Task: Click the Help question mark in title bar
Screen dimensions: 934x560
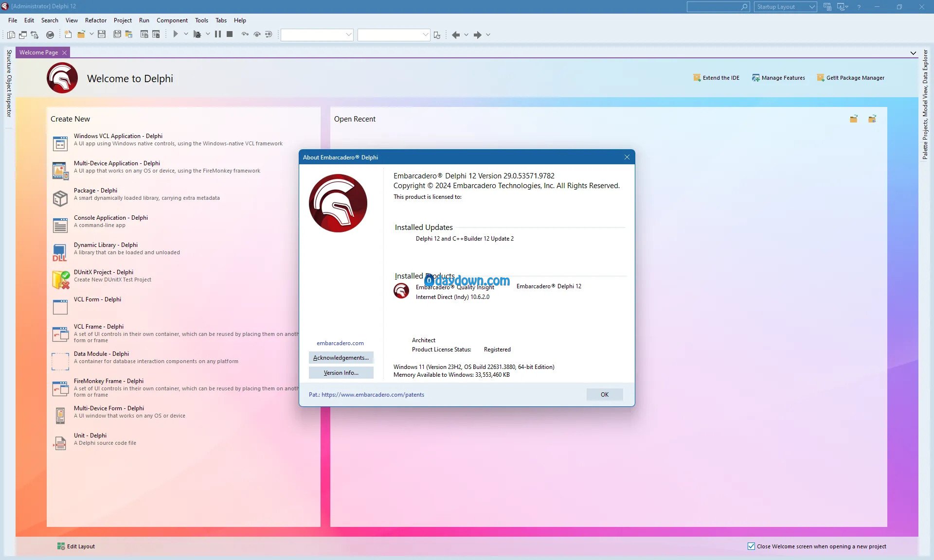Action: pos(859,7)
